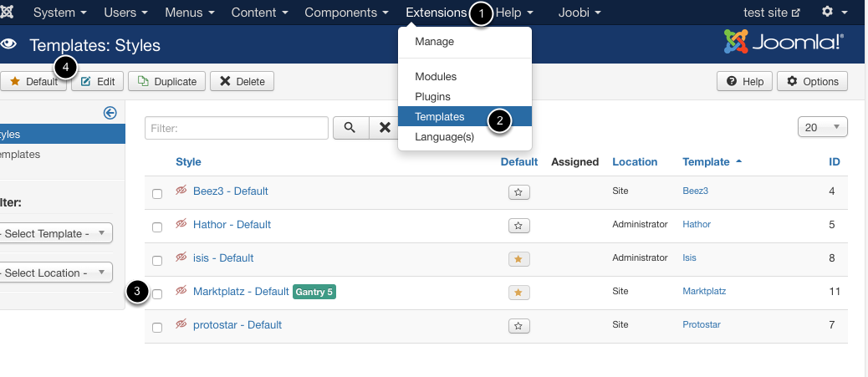868x377 pixels.
Task: Click the preview eye icon beside Marktplatz - Default
Action: click(x=181, y=290)
